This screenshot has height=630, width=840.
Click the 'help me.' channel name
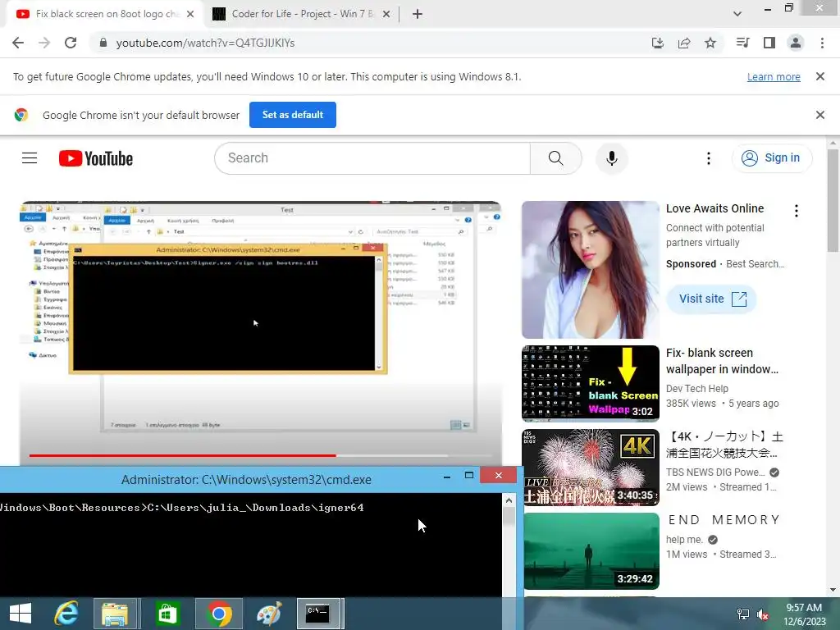pyautogui.click(x=684, y=540)
